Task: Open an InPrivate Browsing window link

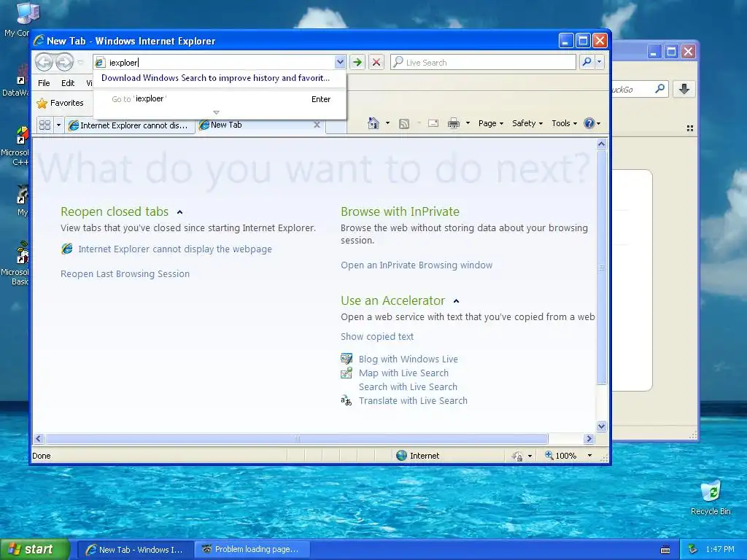Action: pos(417,265)
